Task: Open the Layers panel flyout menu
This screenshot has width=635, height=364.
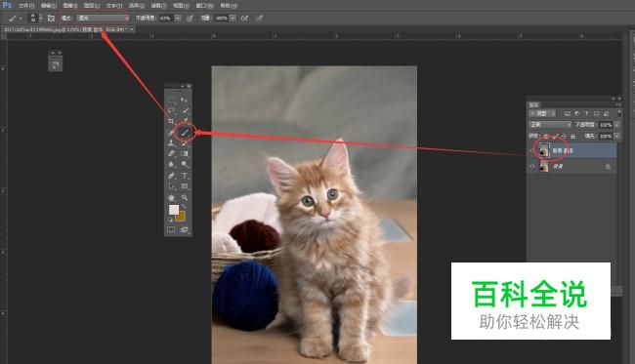Action: coord(618,104)
